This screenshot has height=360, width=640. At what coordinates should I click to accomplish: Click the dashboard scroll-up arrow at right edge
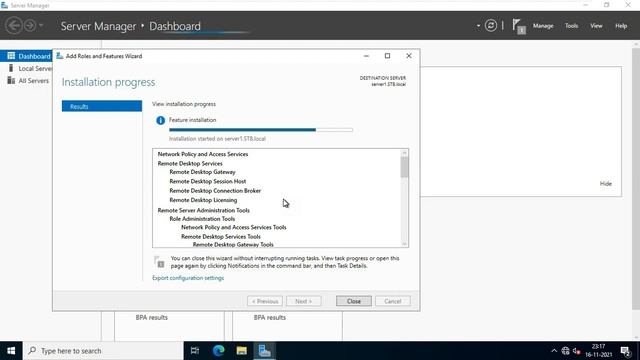[636, 44]
